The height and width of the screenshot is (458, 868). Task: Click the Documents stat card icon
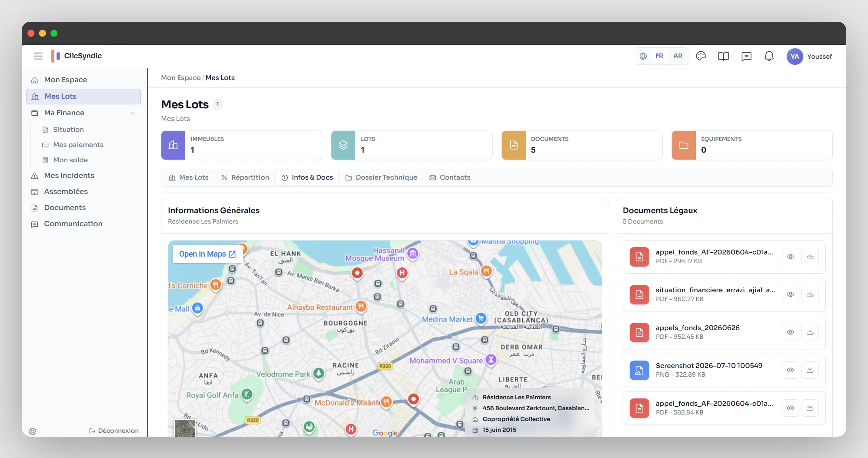514,145
